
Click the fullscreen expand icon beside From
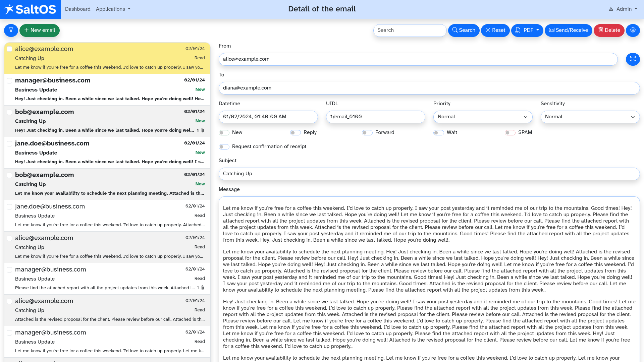[x=633, y=59]
